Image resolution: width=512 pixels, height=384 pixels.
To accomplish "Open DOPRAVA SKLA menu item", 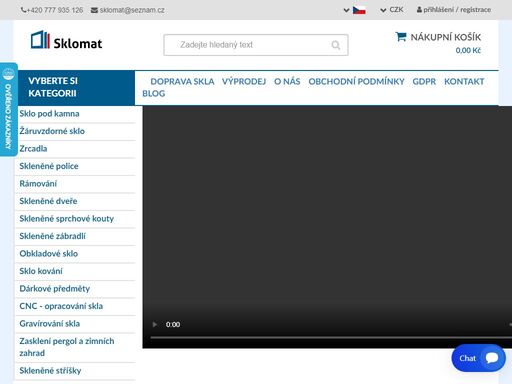I will pos(182,81).
